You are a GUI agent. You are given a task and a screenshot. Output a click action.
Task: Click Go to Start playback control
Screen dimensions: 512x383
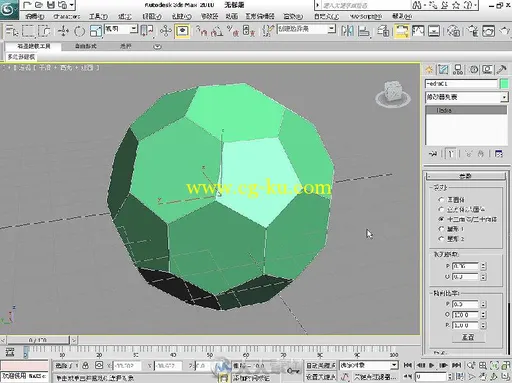pos(407,365)
